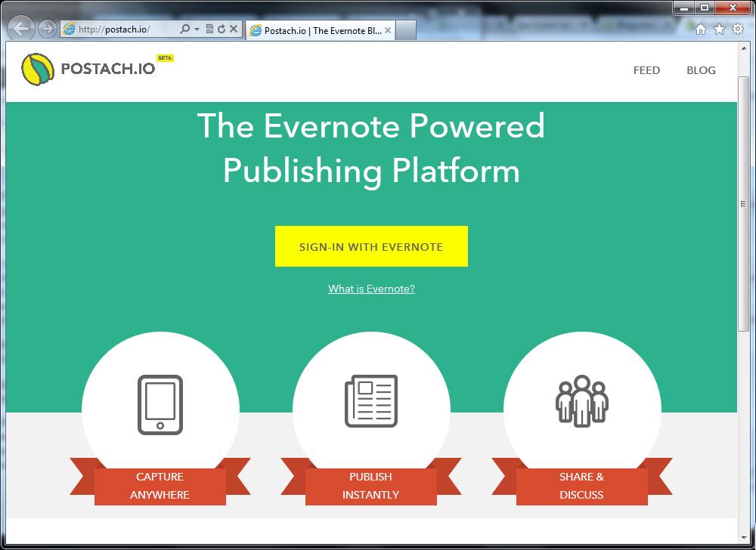Click the Capture Anywhere ribbon label
The height and width of the screenshot is (550, 756).
160,486
